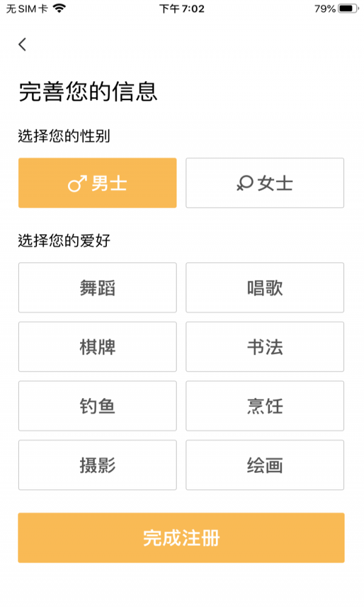Toggle the 棋牌 hobby option

[x=97, y=347]
